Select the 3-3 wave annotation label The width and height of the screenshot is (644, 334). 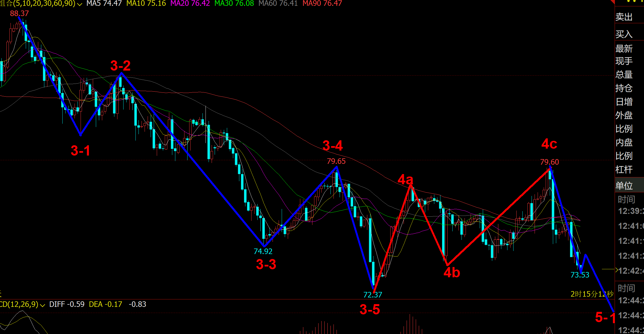pos(266,264)
